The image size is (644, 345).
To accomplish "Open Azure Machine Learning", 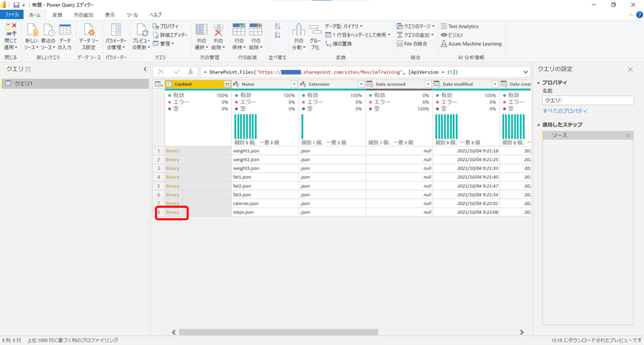I will click(x=471, y=44).
